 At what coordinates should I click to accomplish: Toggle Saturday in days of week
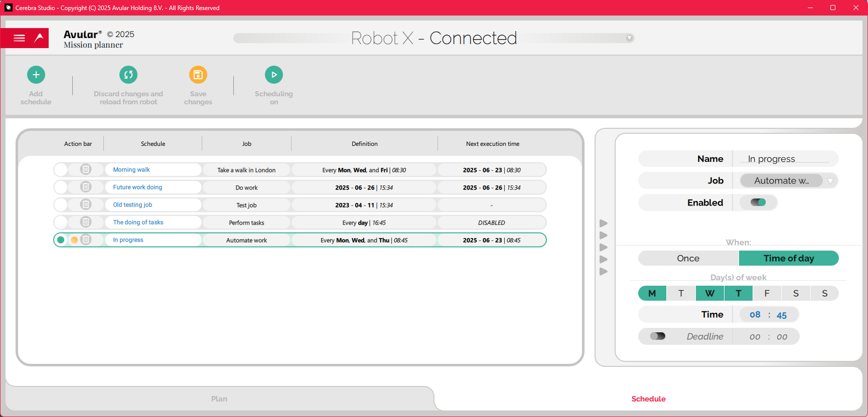[796, 293]
